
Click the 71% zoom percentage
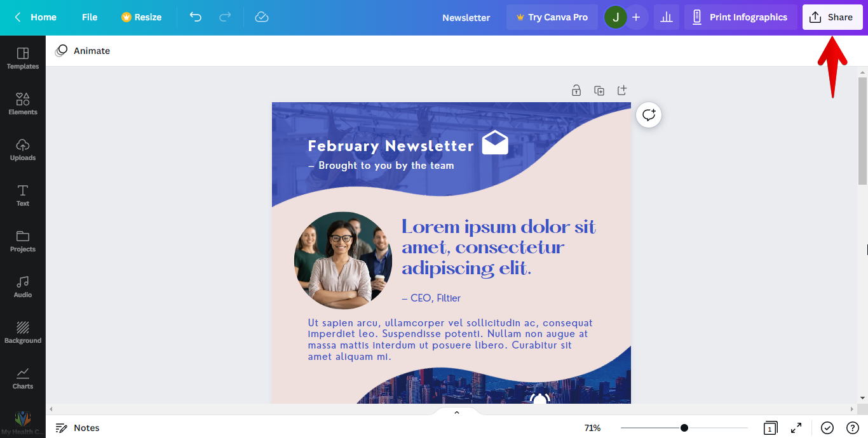tap(592, 428)
